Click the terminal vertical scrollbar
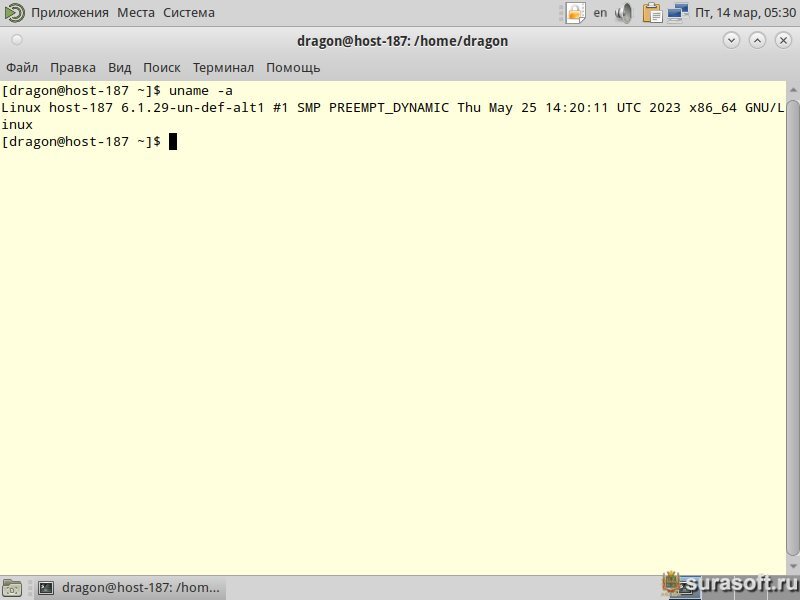The image size is (800, 600). click(793, 328)
